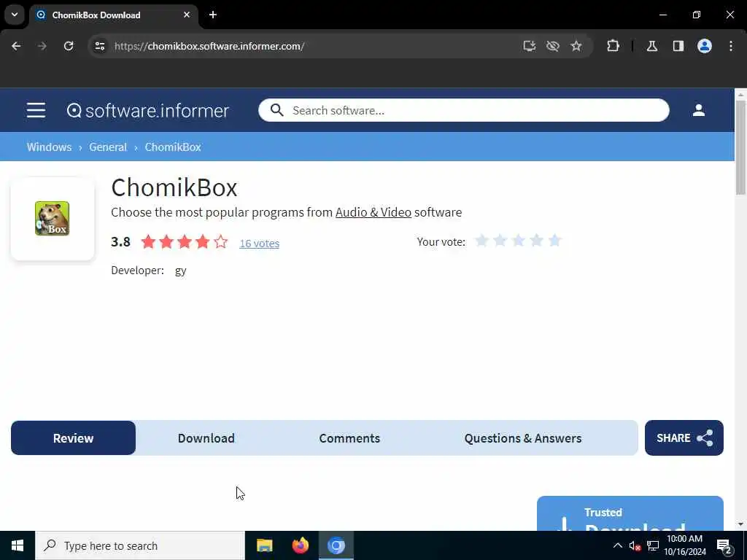Vote one star in Your vote
The image size is (747, 560).
pyautogui.click(x=481, y=241)
